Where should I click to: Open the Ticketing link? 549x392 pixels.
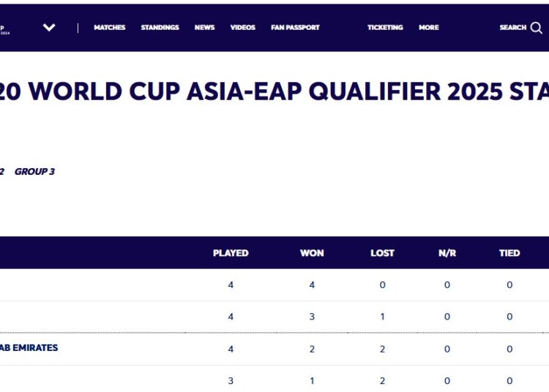point(385,28)
